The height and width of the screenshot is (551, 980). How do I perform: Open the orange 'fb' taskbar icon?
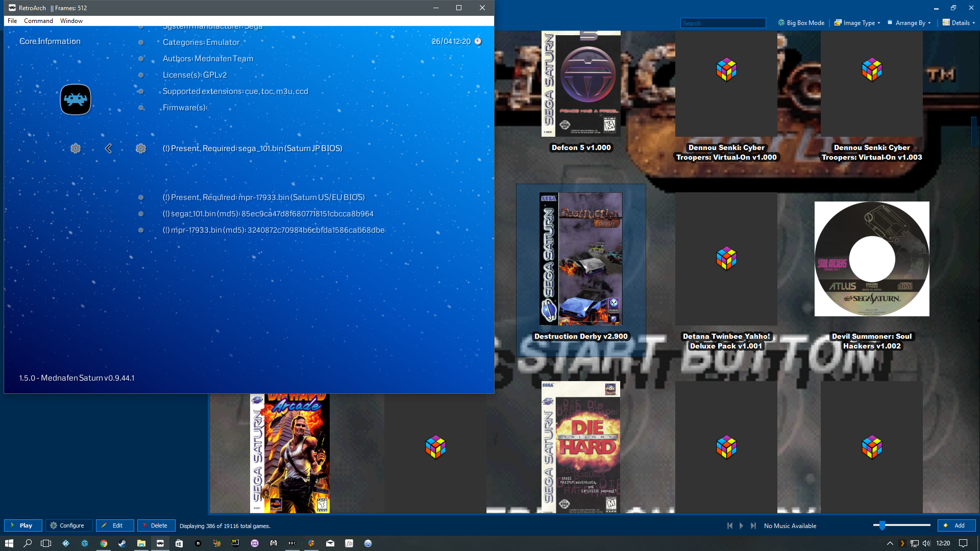tap(349, 543)
